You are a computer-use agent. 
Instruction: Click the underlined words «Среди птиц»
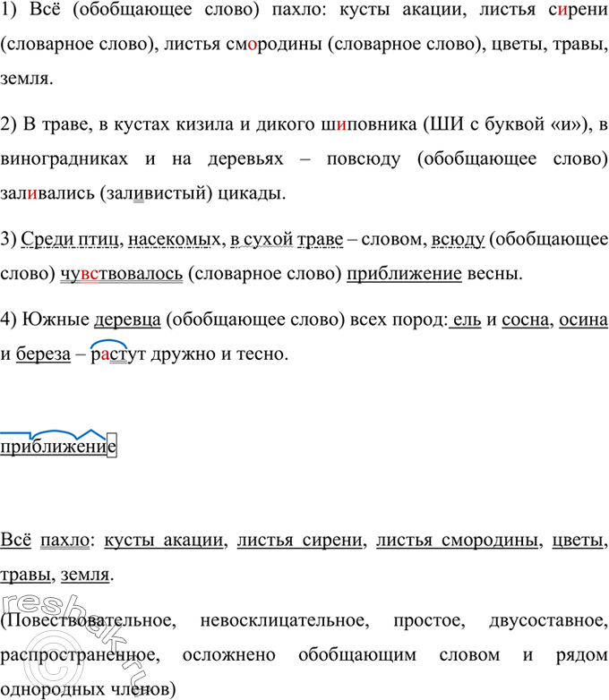tap(70, 240)
